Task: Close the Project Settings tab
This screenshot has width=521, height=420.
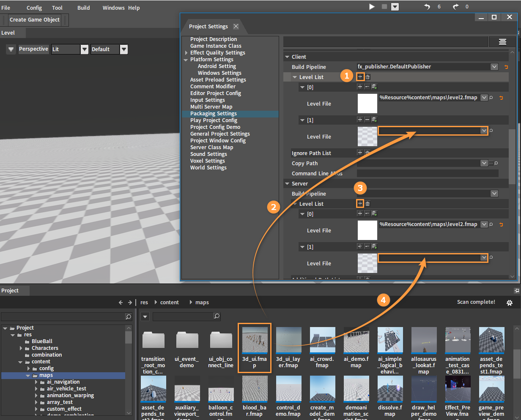Action: [236, 26]
